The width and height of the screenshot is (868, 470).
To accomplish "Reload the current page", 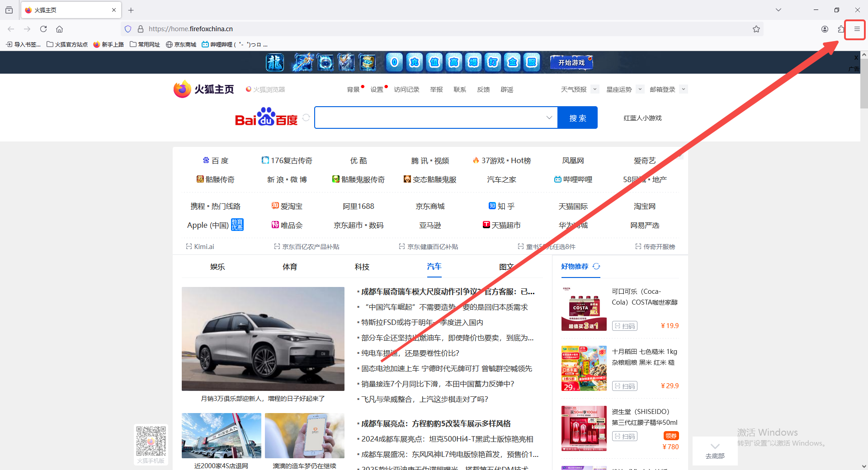I will [x=43, y=29].
